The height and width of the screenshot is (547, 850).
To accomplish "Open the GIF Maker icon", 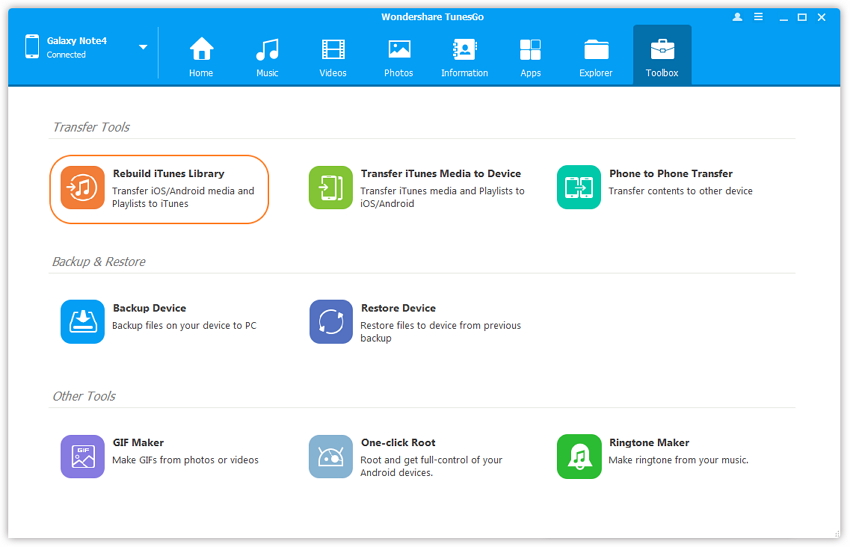I will (82, 456).
